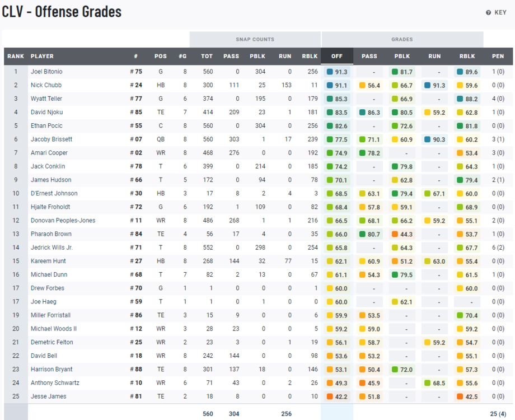Viewport: 515px width, 420px height.
Task: Click the footer total 560 snaps
Action: 208,414
